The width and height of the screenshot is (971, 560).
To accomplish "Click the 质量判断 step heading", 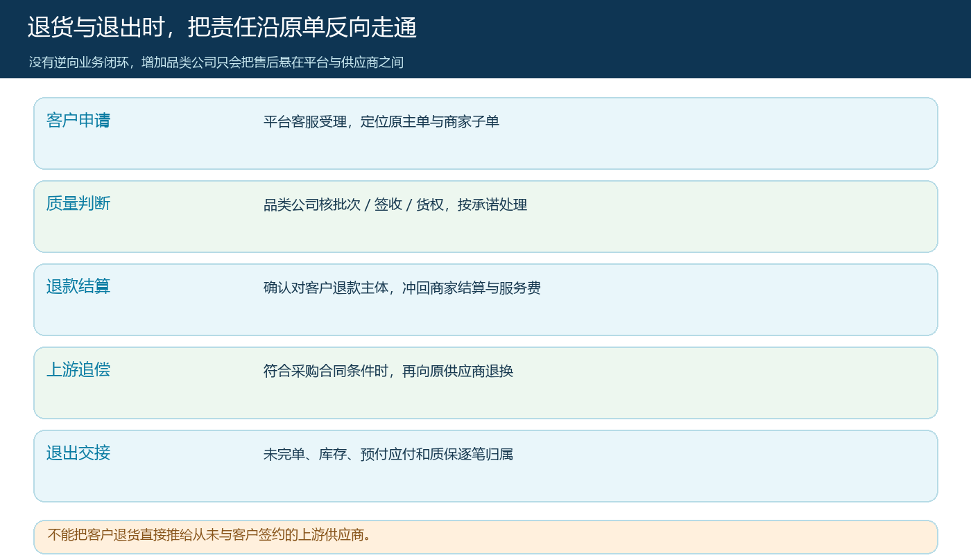I will pyautogui.click(x=78, y=204).
